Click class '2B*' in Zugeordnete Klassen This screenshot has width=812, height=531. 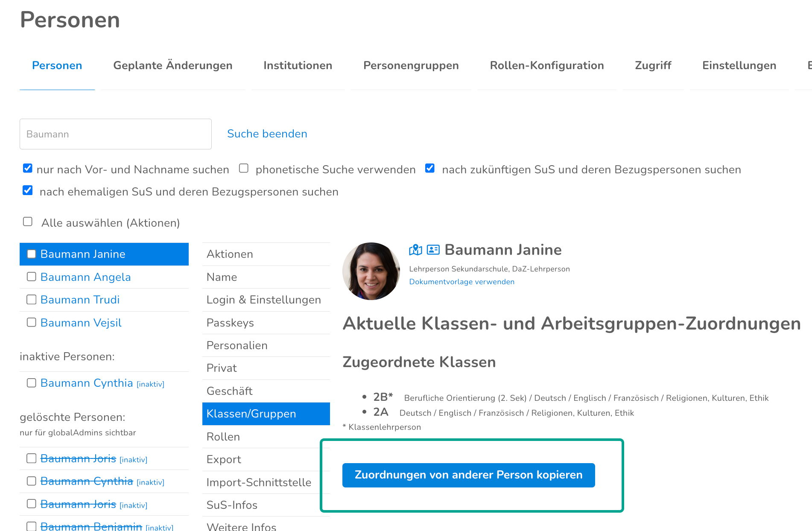(383, 397)
